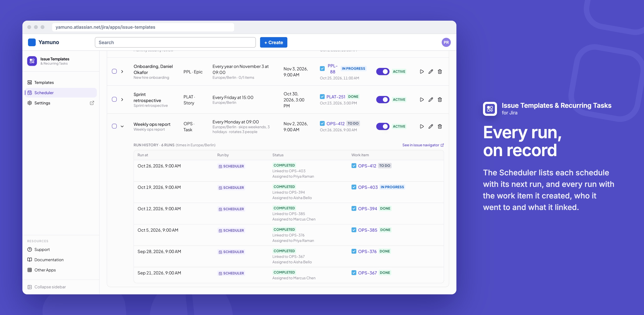Open OPS-367 in run history
This screenshot has width=644, height=315.
pyautogui.click(x=367, y=273)
